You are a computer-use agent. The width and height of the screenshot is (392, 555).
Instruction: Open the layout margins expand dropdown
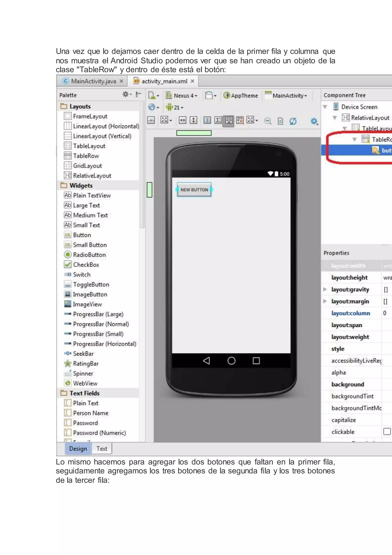166,120
